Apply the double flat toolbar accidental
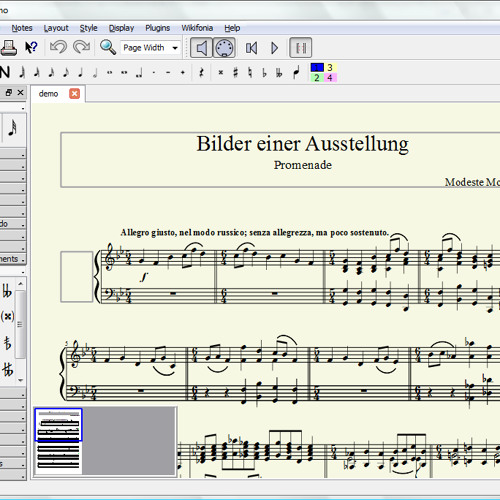Viewport: 500px width, 500px height. pos(279,72)
